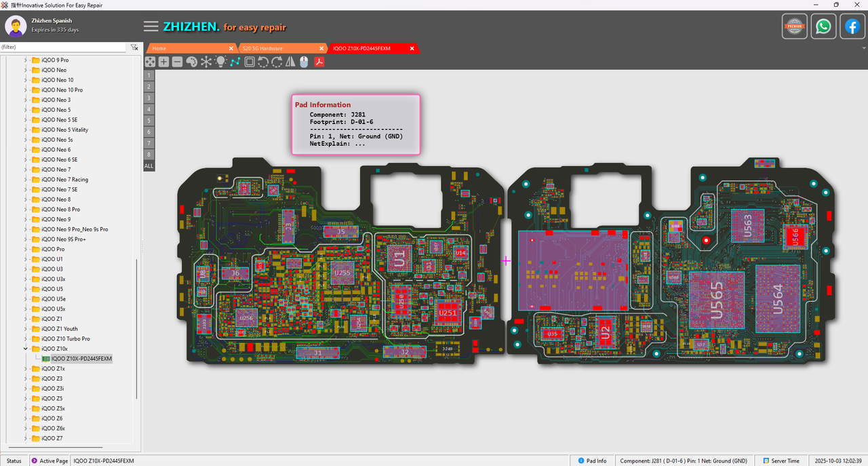Select the iQOO U3x tree item
This screenshot has width=868, height=466.
[x=48, y=279]
